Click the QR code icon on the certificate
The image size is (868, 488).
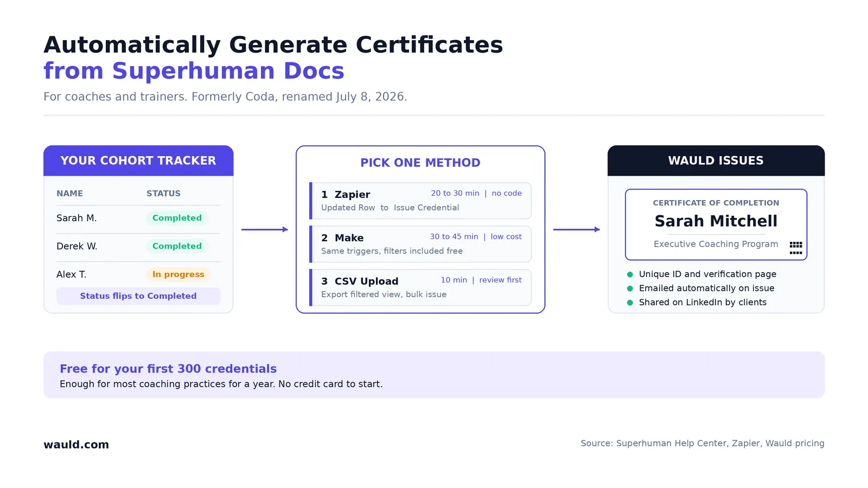point(796,248)
